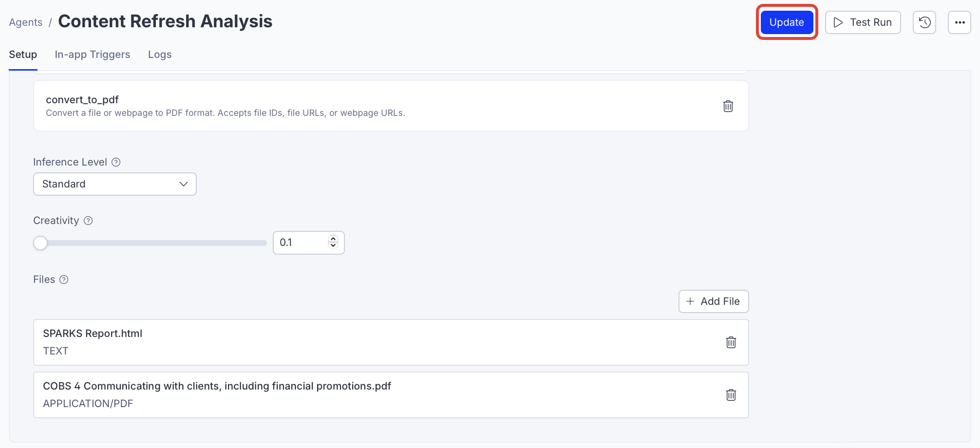Open the Logs tab
Image resolution: width=980 pixels, height=448 pixels.
click(x=160, y=55)
